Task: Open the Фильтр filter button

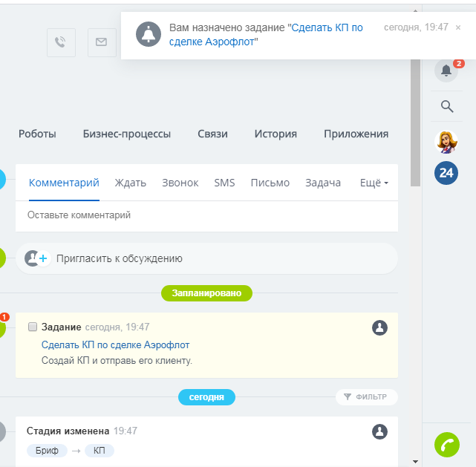Action: (x=366, y=397)
